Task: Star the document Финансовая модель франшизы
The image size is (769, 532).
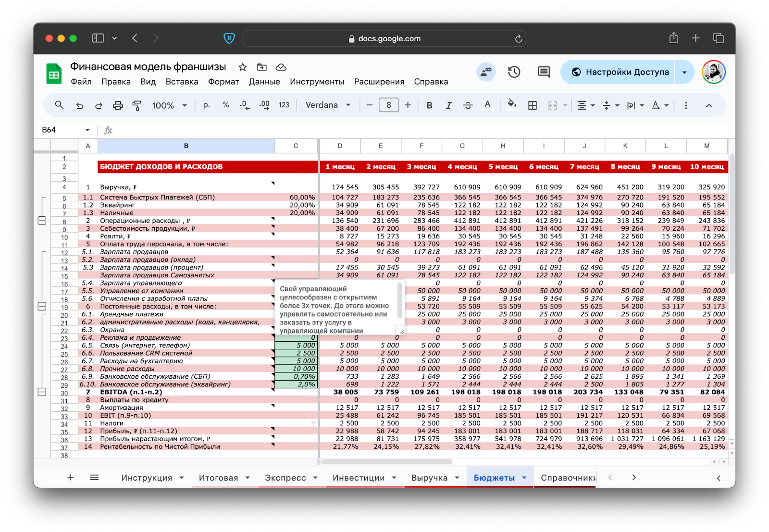Action: 243,67
